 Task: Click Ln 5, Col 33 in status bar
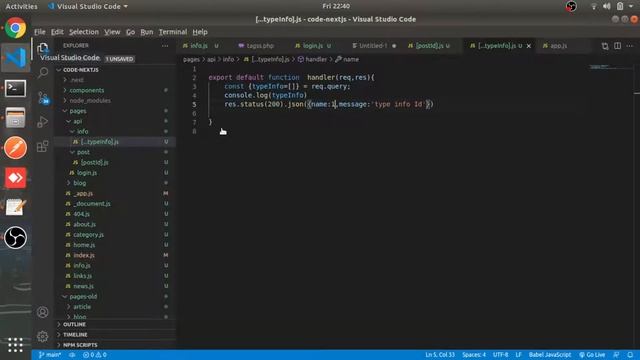(440, 355)
